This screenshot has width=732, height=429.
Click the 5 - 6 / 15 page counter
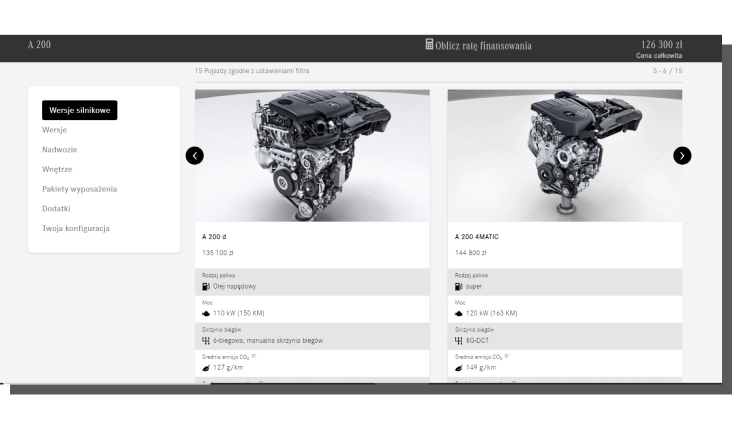pos(668,71)
